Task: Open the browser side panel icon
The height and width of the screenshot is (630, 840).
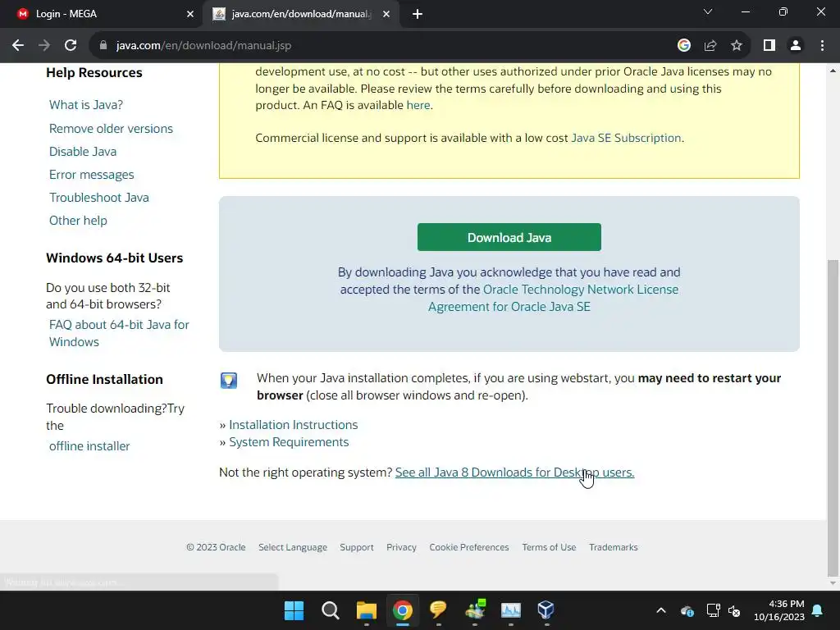Action: [x=769, y=46]
